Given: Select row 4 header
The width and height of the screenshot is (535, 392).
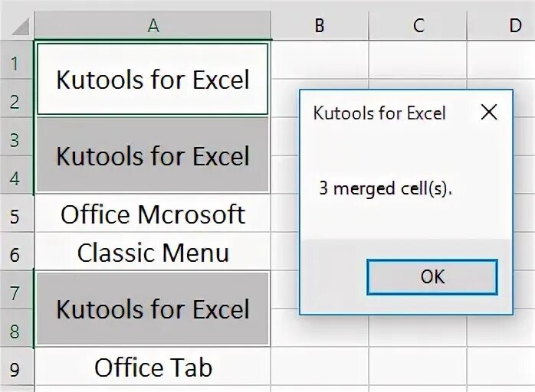Looking at the screenshot, I should pyautogui.click(x=16, y=178).
